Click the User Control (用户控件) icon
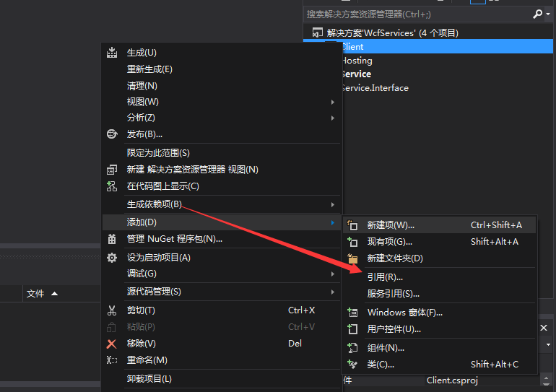The width and height of the screenshot is (556, 392). [352, 329]
